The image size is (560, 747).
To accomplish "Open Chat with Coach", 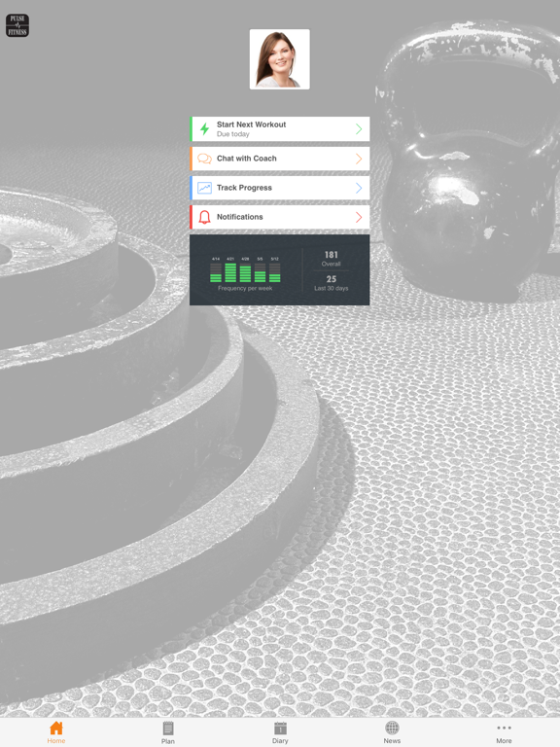I will tap(280, 159).
